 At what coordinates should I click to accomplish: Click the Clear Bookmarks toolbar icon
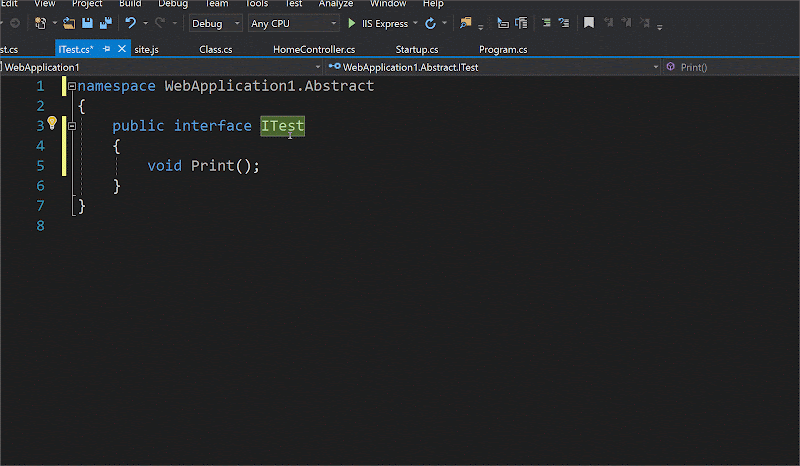point(645,23)
